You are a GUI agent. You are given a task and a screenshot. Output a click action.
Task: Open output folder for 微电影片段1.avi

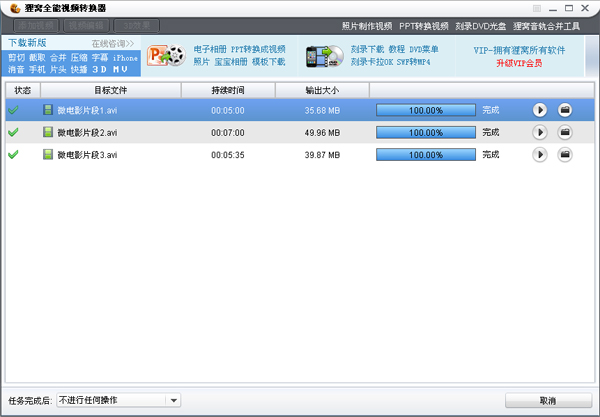tap(565, 110)
